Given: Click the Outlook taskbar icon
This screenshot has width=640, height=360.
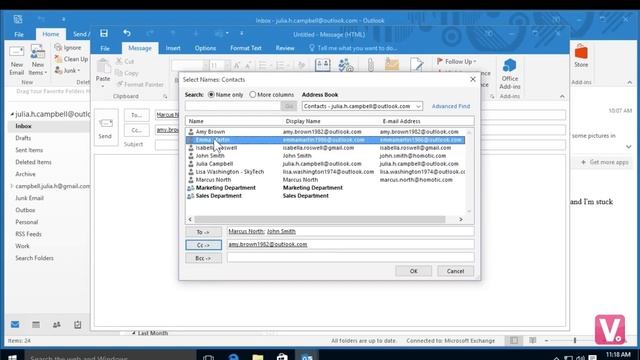Looking at the screenshot, I should (x=307, y=357).
